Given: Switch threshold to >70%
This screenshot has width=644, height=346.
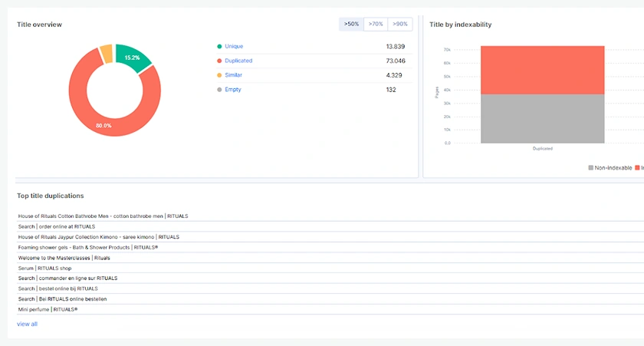Looking at the screenshot, I should [376, 25].
